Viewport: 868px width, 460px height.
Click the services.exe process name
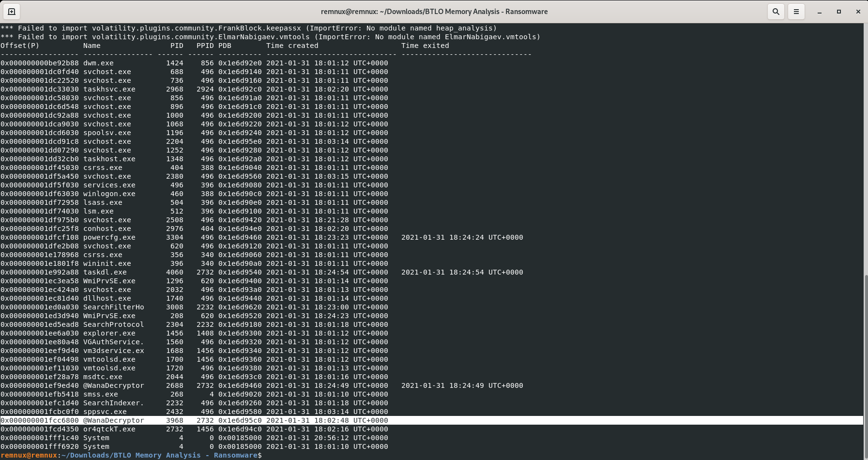tap(109, 185)
